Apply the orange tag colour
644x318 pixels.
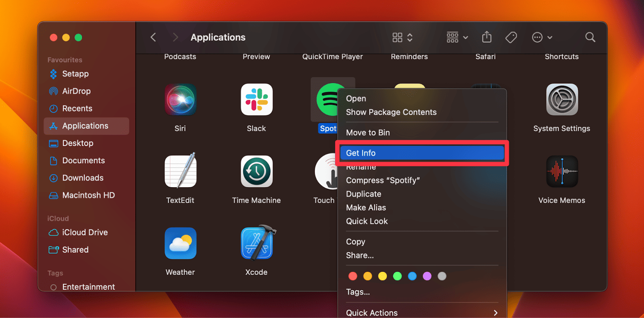368,276
